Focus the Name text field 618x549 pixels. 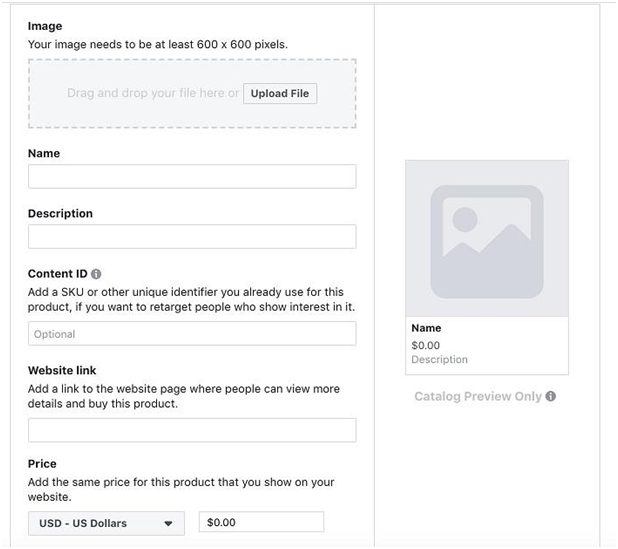click(x=192, y=177)
